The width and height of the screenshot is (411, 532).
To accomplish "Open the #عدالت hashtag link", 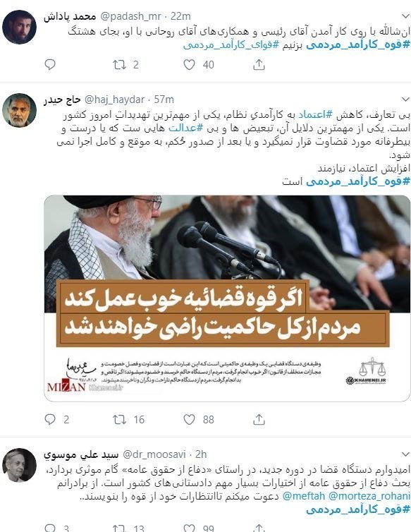I will tap(185, 128).
